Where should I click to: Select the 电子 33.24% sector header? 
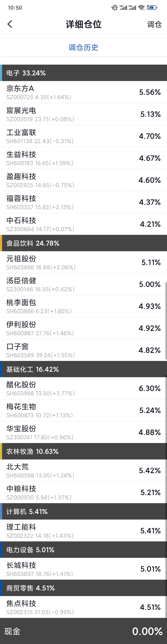pyautogui.click(x=83, y=73)
